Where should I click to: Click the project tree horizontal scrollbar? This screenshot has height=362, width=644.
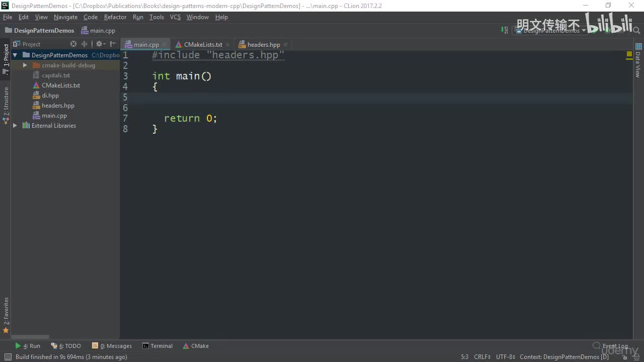pyautogui.click(x=30, y=337)
